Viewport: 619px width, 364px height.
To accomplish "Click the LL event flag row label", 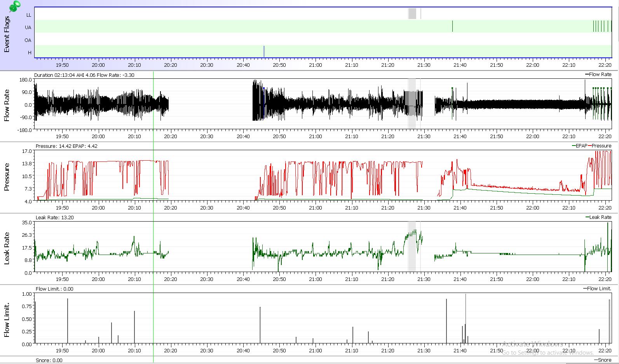I will click(x=28, y=15).
